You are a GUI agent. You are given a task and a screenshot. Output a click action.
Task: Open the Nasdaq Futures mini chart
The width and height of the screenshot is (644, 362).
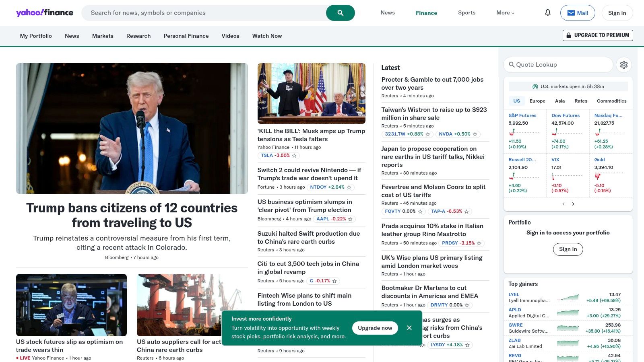[x=609, y=132]
